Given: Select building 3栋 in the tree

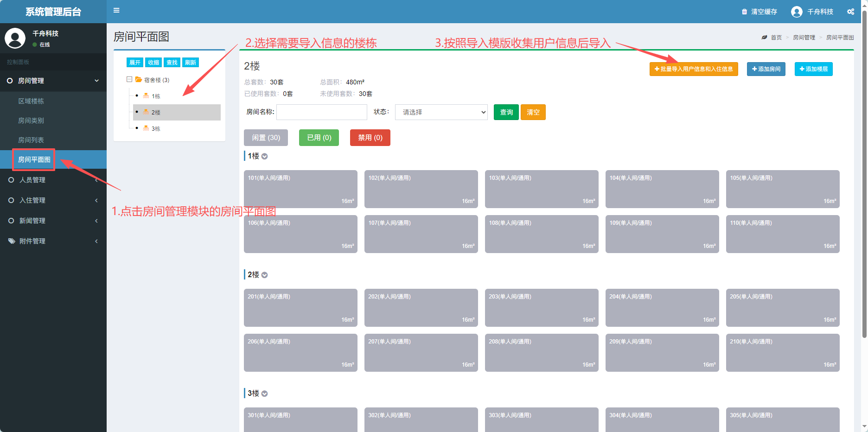Looking at the screenshot, I should click(x=156, y=129).
